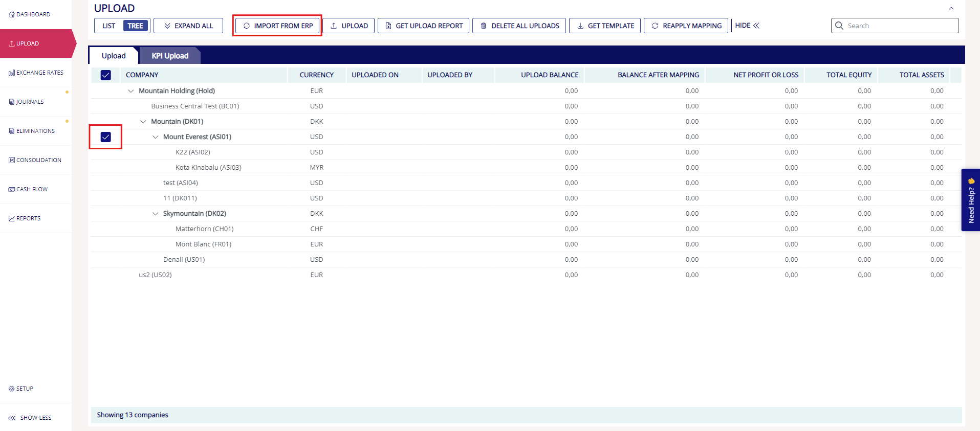Select Matterhorn (CH01) row
980x431 pixels.
pyautogui.click(x=526, y=229)
